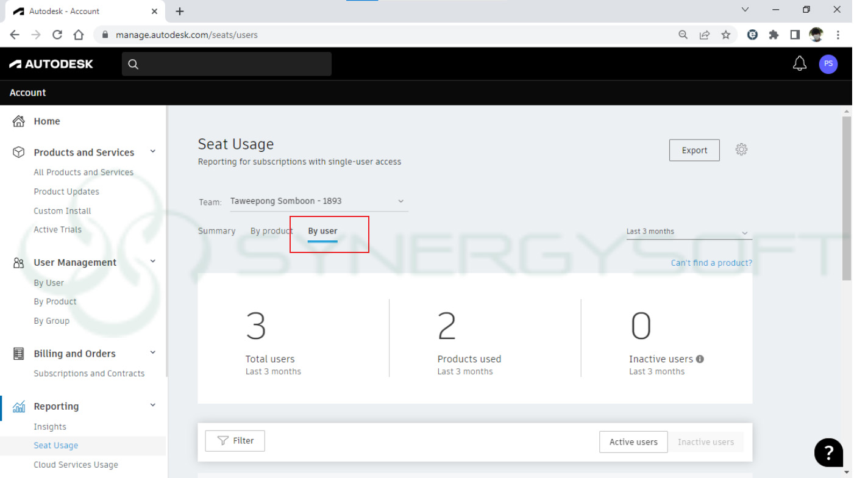Click the Inactive users info icon
868x478 pixels.
click(700, 359)
